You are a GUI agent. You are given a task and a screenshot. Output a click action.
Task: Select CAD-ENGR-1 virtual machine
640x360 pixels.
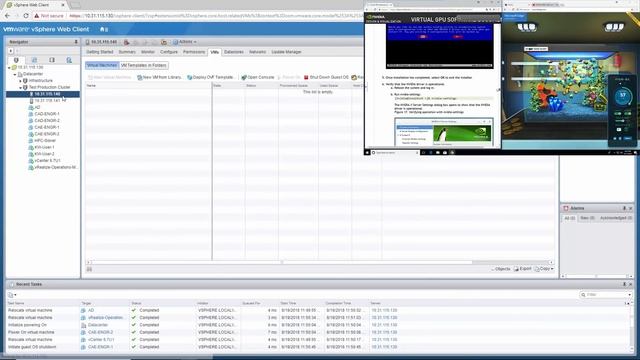pos(47,114)
